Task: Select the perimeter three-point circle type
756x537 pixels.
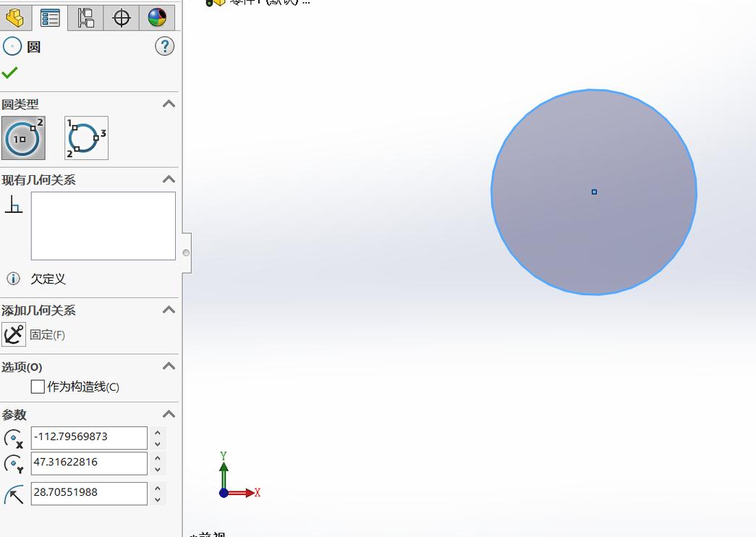Action: point(86,138)
